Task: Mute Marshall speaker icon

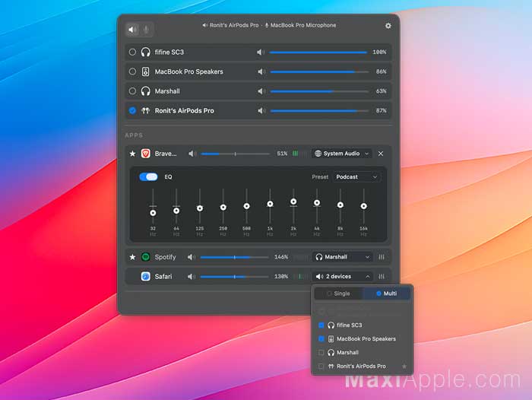Action: coord(261,91)
